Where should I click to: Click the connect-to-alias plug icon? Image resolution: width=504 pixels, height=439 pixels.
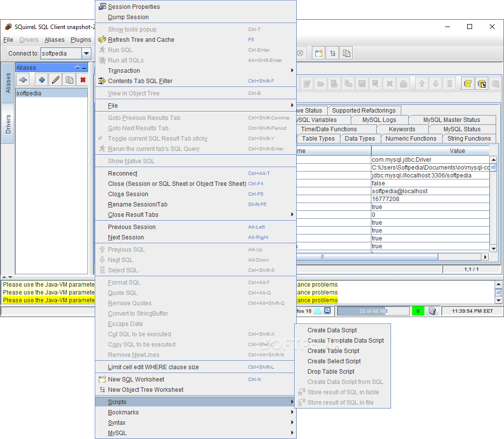click(23, 80)
